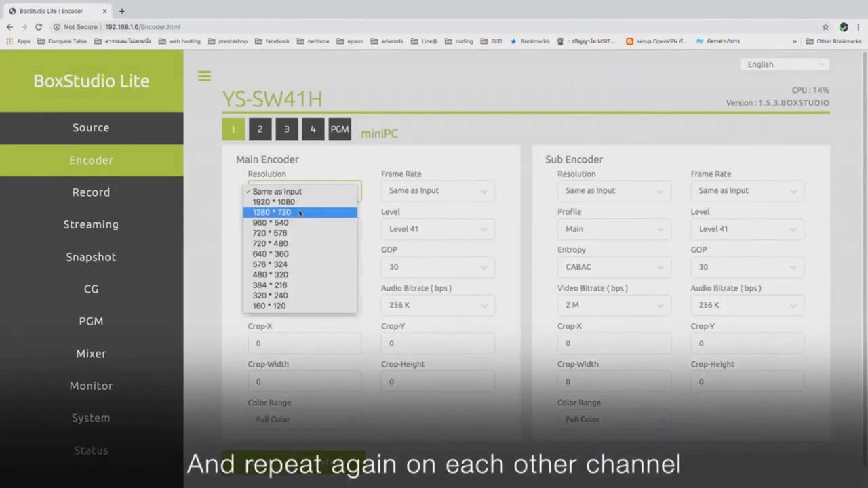Choose 640 * 360 resolution option
Screen dimensions: 868x488
[x=300, y=254]
